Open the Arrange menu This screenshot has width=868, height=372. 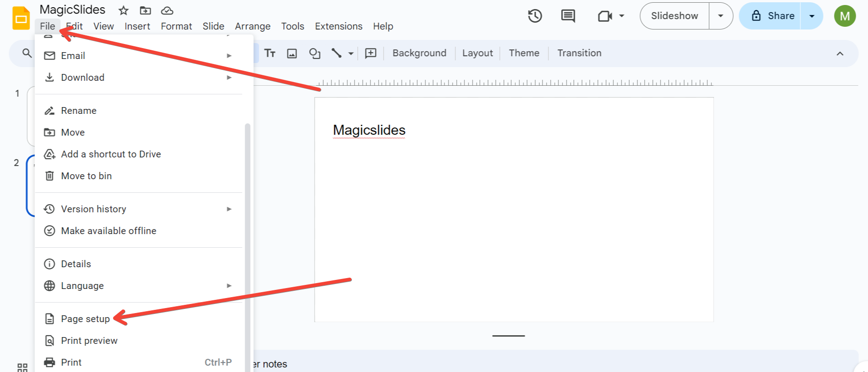[252, 26]
